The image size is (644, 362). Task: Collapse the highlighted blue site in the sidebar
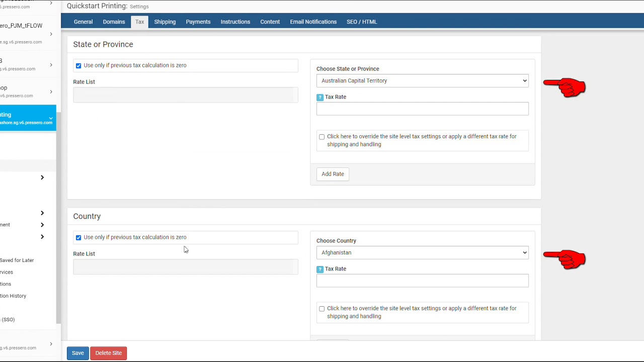[51, 118]
